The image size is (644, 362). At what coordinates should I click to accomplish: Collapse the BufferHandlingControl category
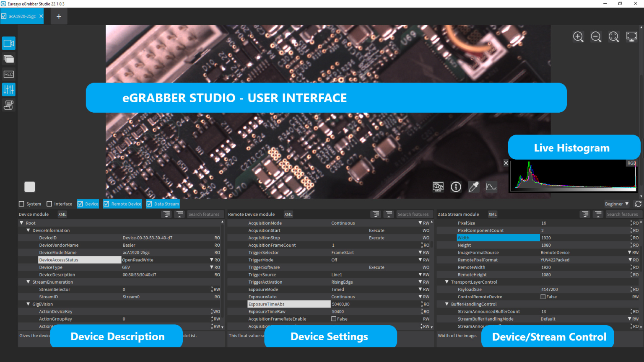pos(447,304)
